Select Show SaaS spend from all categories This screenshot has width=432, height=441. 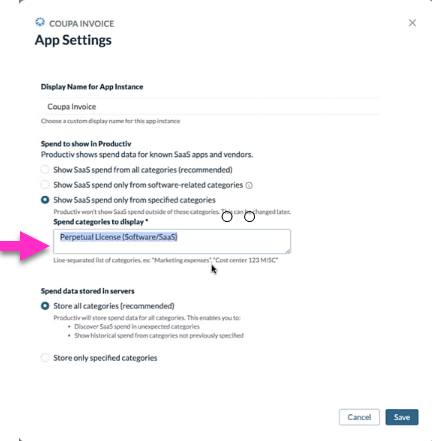[x=45, y=170]
